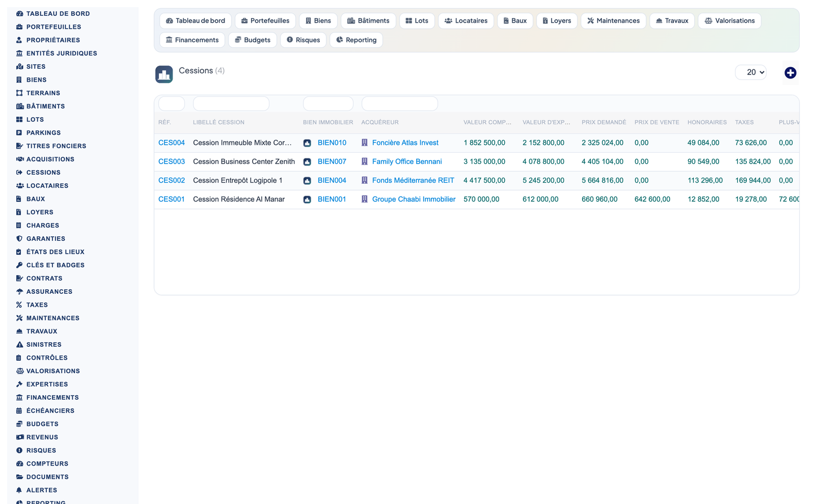
Task: Click the property icon next to BIEN001
Action: (307, 200)
